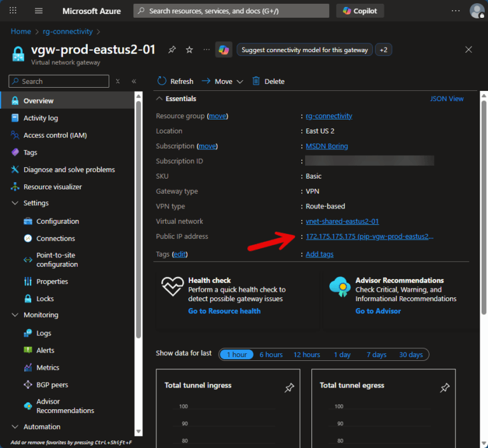Image resolution: width=488 pixels, height=448 pixels.
Task: Click the Tags edit link
Action: (x=180, y=254)
